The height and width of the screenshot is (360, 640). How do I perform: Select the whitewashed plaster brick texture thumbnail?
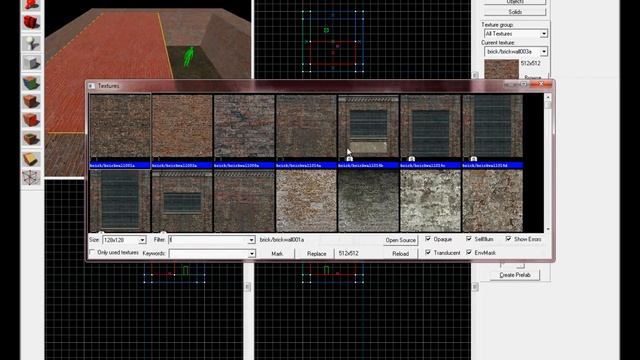430,201
